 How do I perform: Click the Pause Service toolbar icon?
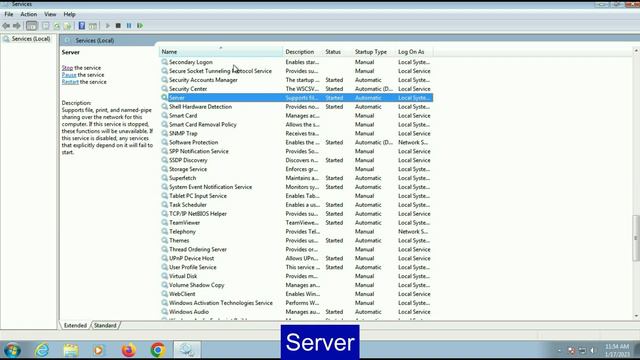[129, 26]
